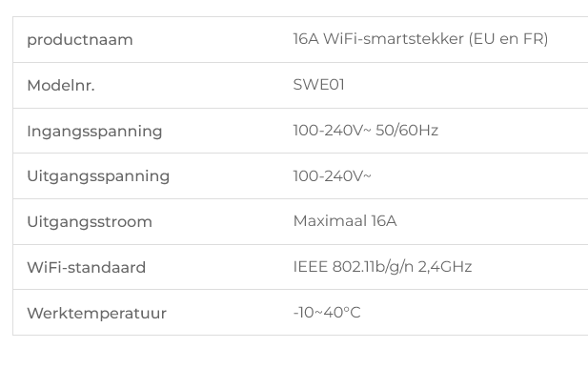Click the Modelnr. label
This screenshot has height=369, width=588.
[x=61, y=86]
